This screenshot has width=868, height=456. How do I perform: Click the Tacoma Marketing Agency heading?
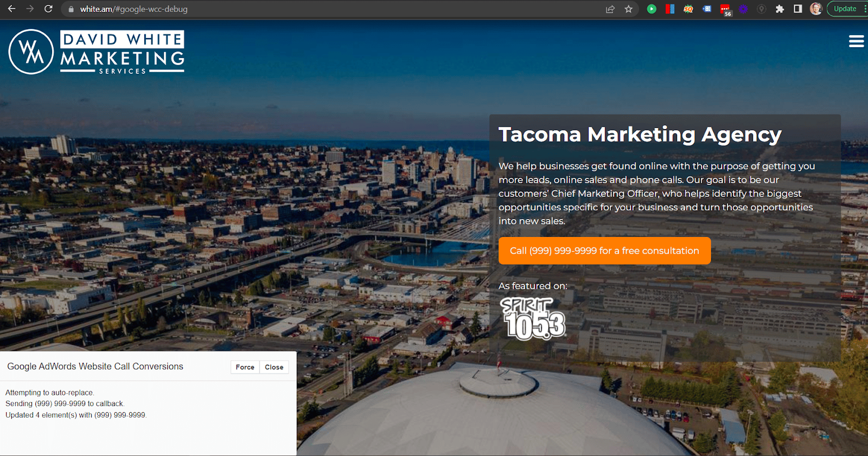[640, 134]
